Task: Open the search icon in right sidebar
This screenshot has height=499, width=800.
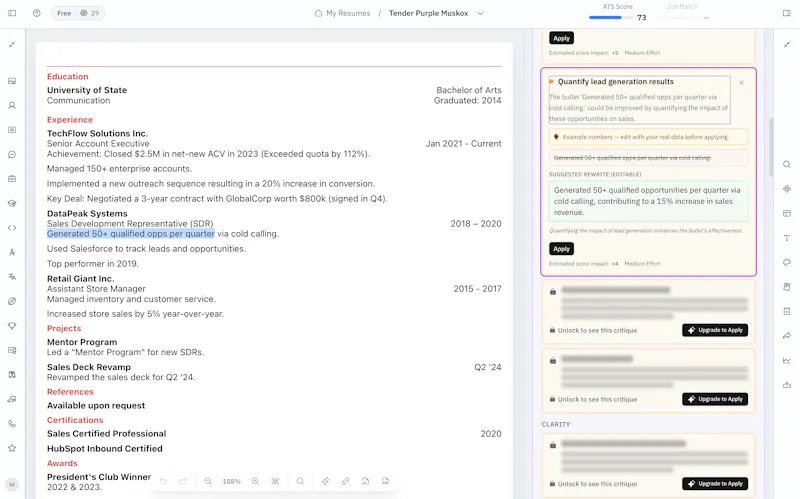Action: [787, 164]
